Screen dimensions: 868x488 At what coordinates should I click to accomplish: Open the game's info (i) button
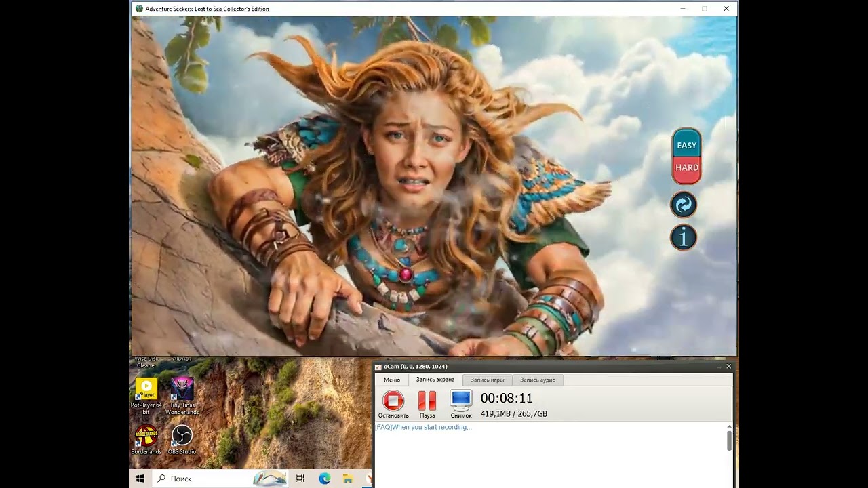(684, 237)
